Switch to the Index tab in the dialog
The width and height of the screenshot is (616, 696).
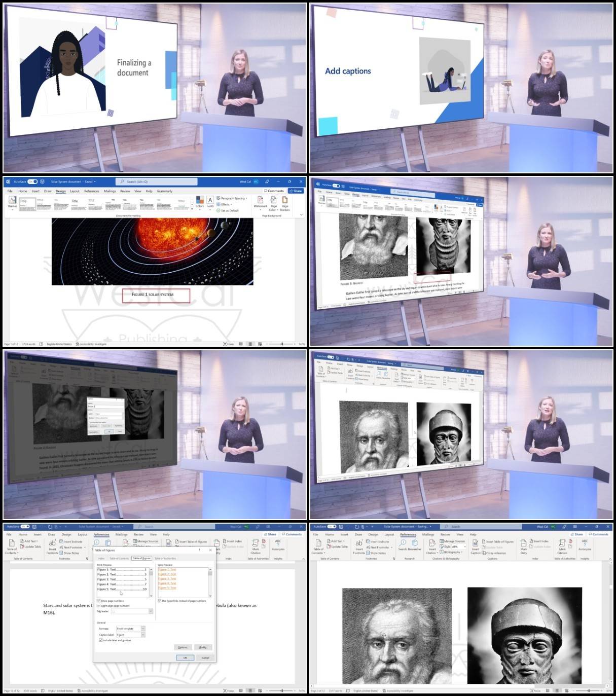101,558
